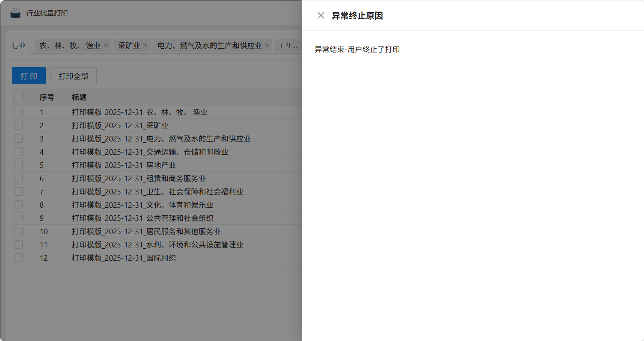
Task: Toggle the select-all checkbox in header
Action: 18,97
